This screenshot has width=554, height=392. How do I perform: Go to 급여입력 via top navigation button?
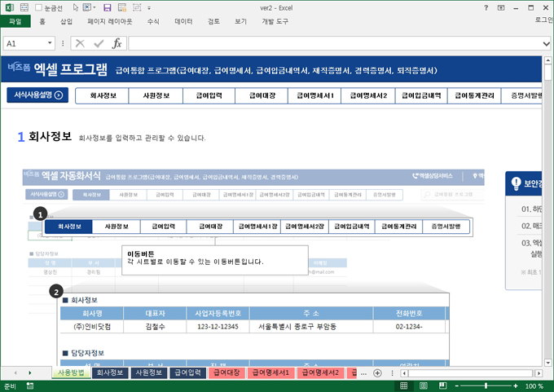click(x=209, y=95)
